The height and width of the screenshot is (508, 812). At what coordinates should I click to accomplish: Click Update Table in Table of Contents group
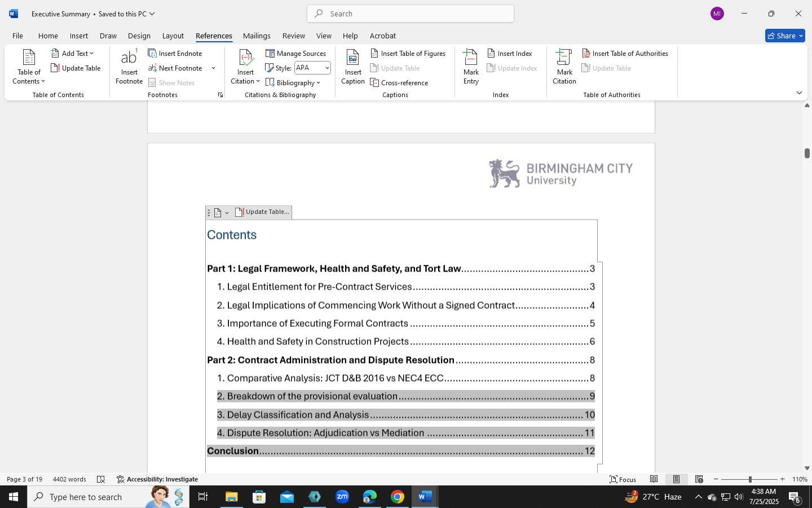click(76, 68)
